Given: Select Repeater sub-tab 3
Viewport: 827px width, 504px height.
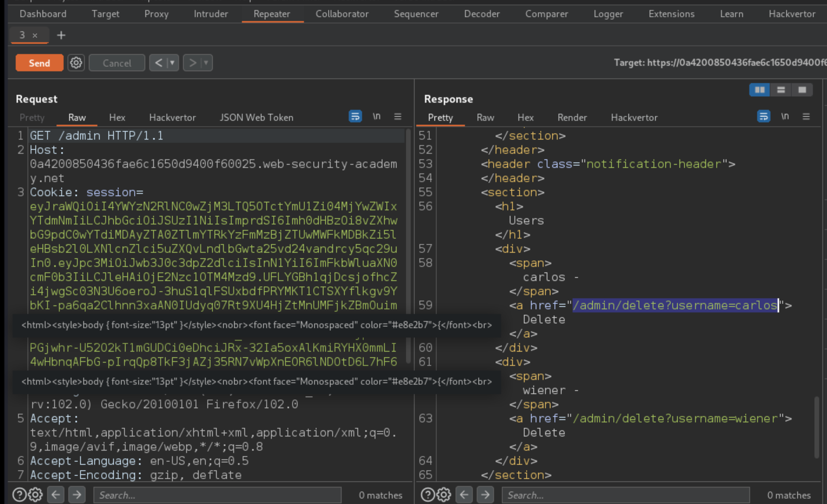Looking at the screenshot, I should point(22,35).
